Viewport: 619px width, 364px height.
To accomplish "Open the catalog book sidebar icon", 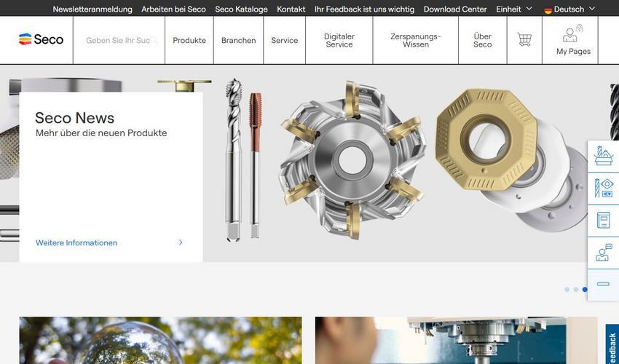I will pos(604,221).
